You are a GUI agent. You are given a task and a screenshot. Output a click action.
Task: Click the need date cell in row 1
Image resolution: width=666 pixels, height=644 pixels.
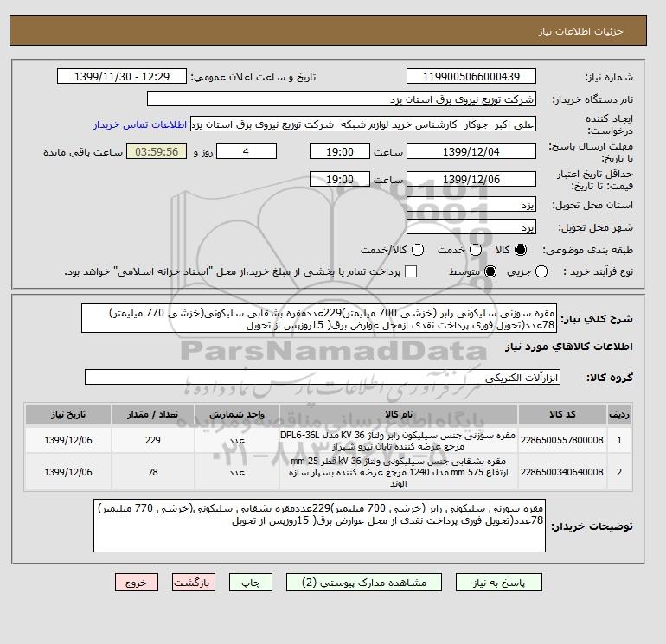(x=68, y=440)
